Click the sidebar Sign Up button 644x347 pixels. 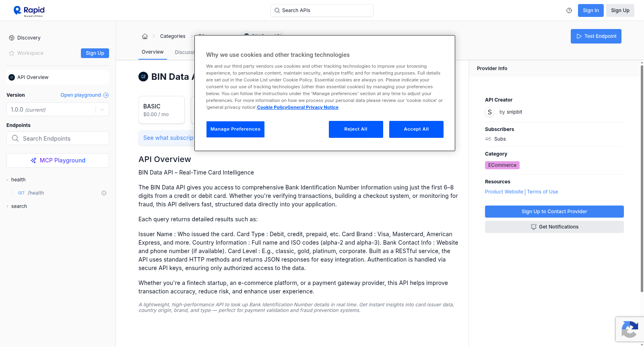pos(95,53)
